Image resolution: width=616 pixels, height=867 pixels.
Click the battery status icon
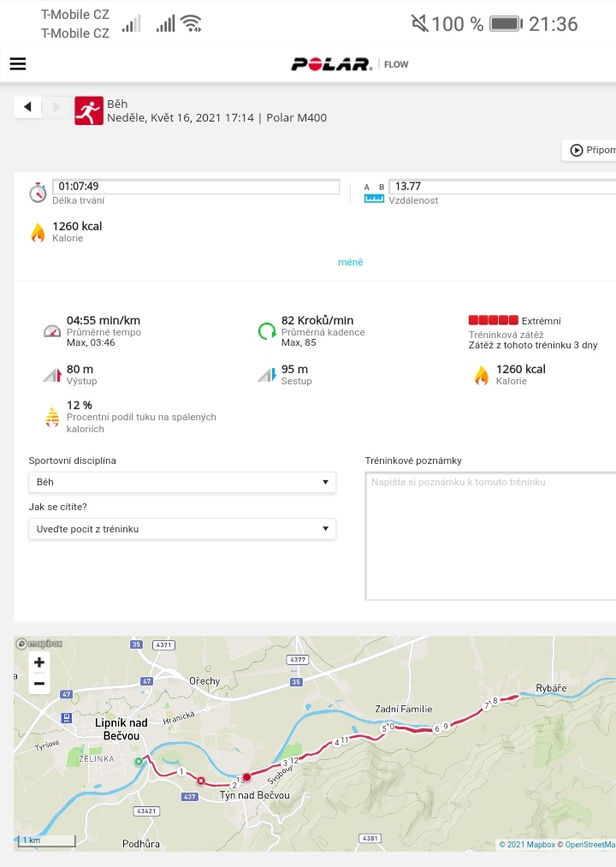(x=506, y=24)
